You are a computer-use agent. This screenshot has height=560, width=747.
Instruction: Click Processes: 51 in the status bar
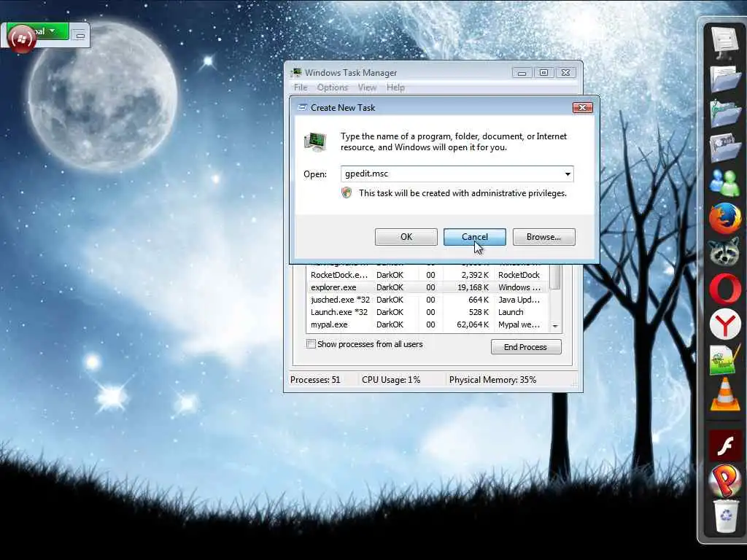pos(315,379)
